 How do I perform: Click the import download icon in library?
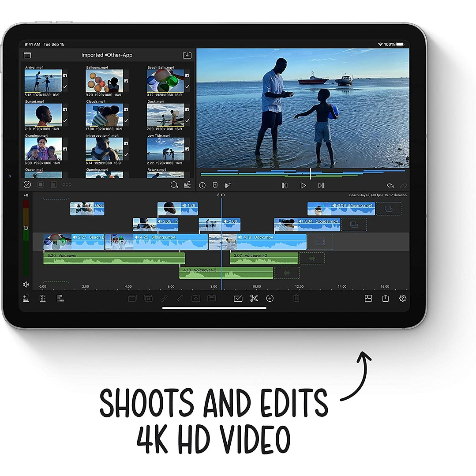coord(187,55)
